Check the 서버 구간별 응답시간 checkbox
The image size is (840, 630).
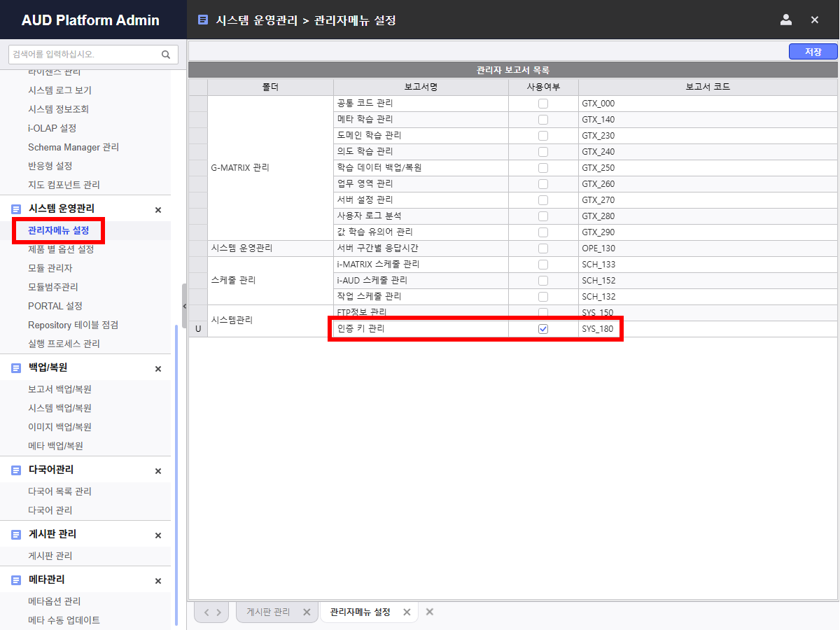tap(543, 248)
